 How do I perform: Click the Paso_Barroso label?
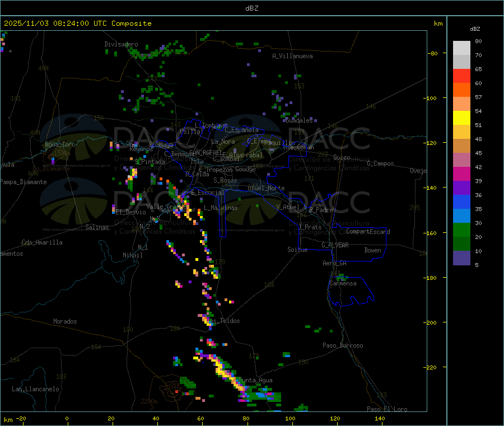[x=343, y=345]
